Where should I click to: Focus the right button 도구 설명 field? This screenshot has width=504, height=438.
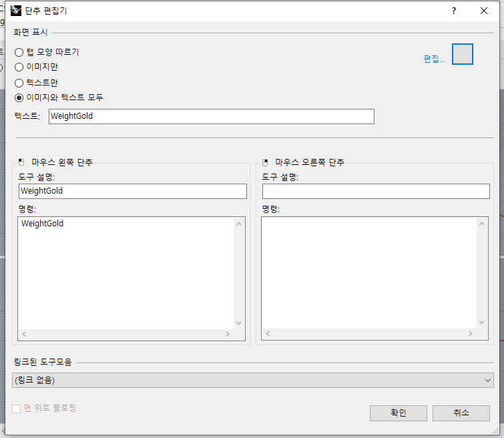[376, 192]
